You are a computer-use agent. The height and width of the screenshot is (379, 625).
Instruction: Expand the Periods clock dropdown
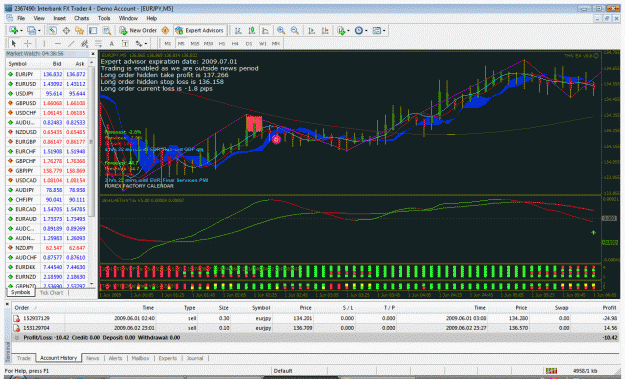pos(366,31)
